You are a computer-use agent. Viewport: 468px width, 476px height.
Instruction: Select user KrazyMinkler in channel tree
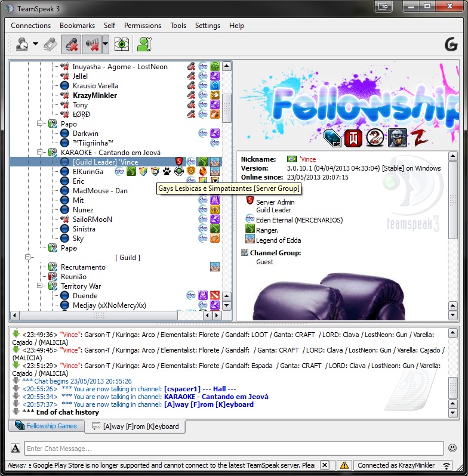(x=95, y=95)
